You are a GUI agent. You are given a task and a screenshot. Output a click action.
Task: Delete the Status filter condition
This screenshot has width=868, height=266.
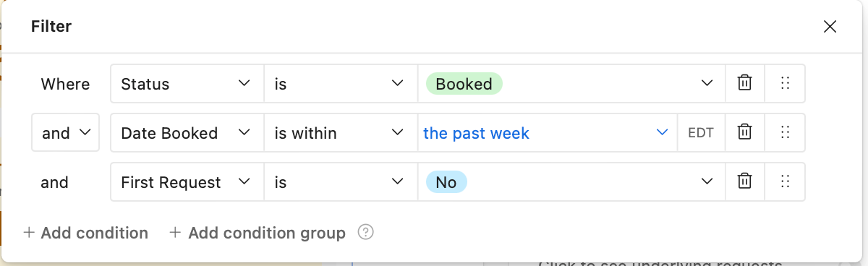pos(744,84)
